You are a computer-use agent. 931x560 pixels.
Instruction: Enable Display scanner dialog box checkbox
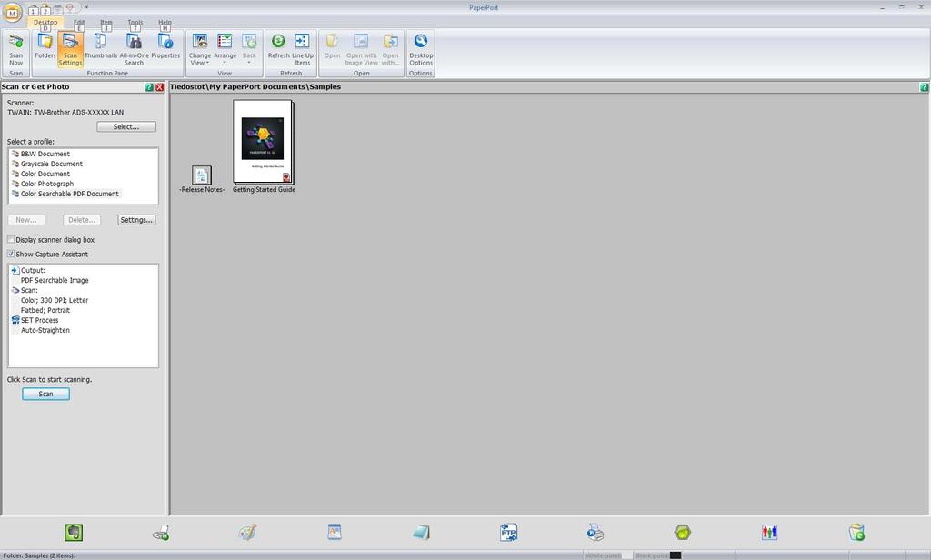pos(11,239)
